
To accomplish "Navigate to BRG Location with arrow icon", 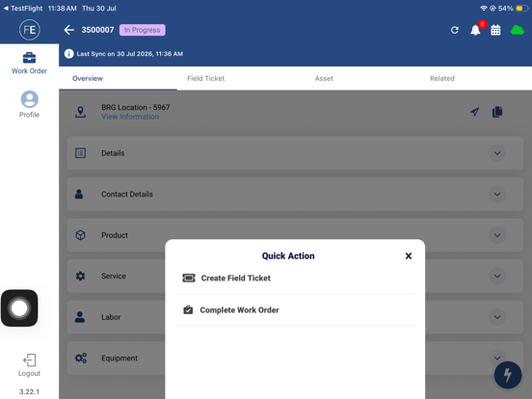I will (475, 112).
